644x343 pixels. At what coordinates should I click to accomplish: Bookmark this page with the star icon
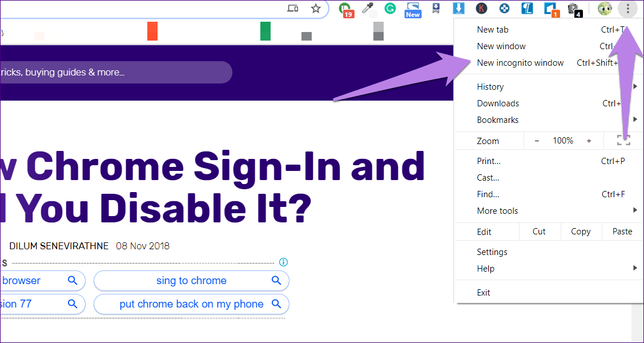coord(315,9)
